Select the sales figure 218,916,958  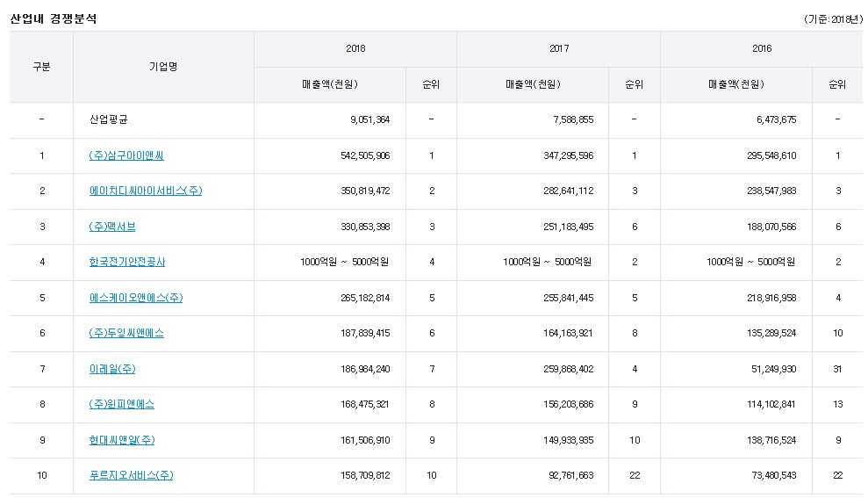coord(771,298)
